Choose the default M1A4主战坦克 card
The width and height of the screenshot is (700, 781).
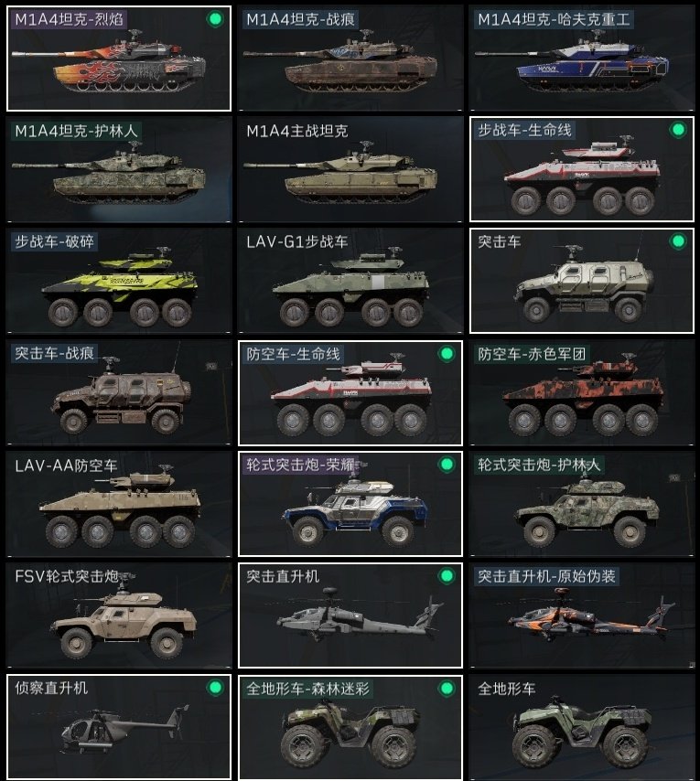[350, 169]
